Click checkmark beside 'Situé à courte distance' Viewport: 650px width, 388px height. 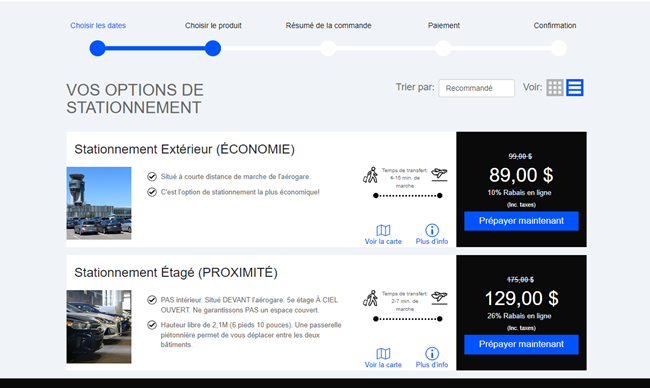pyautogui.click(x=152, y=177)
